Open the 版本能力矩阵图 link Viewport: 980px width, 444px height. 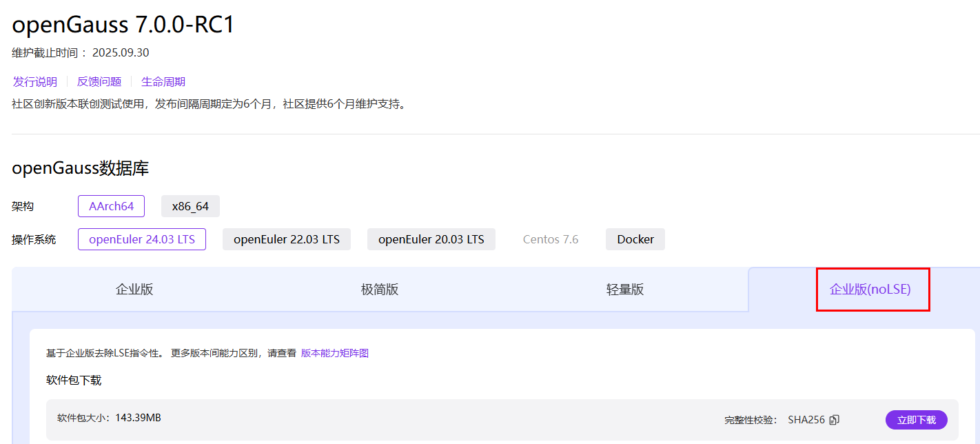point(335,353)
